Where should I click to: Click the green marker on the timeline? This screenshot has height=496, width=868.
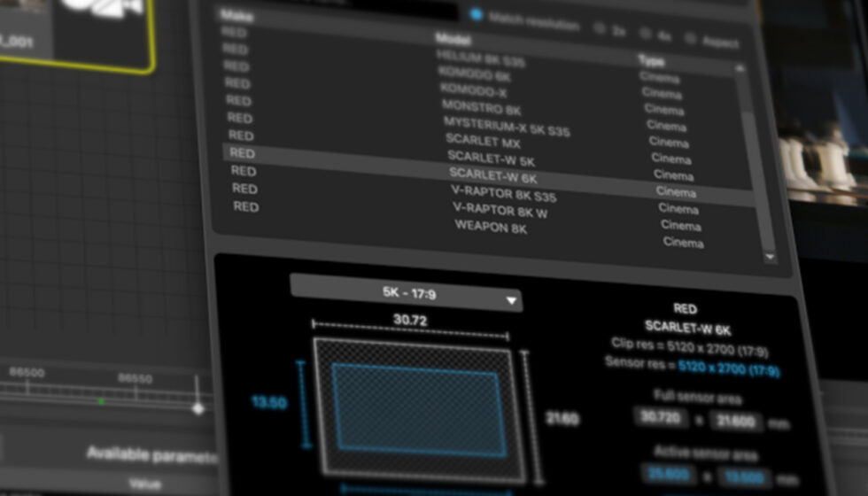pyautogui.click(x=101, y=401)
